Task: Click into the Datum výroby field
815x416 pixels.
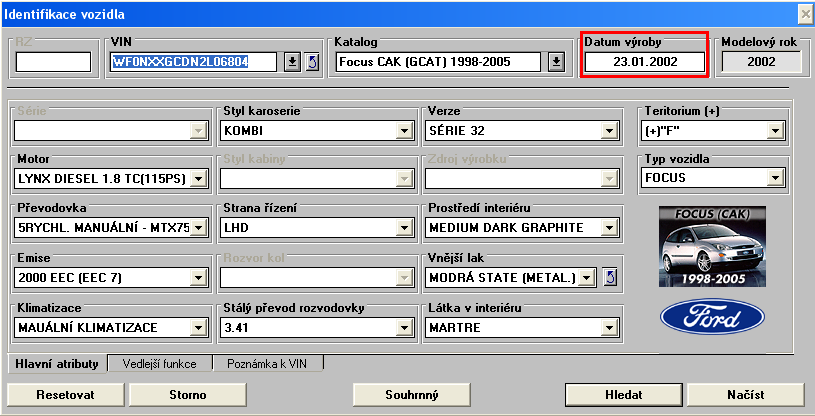Action: coord(644,62)
